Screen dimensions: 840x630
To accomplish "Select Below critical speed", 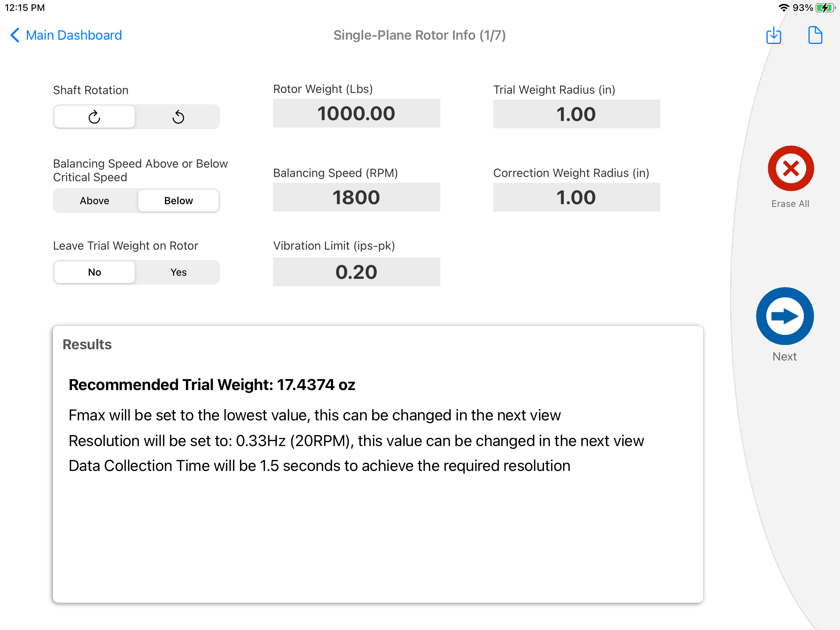I will [x=178, y=201].
